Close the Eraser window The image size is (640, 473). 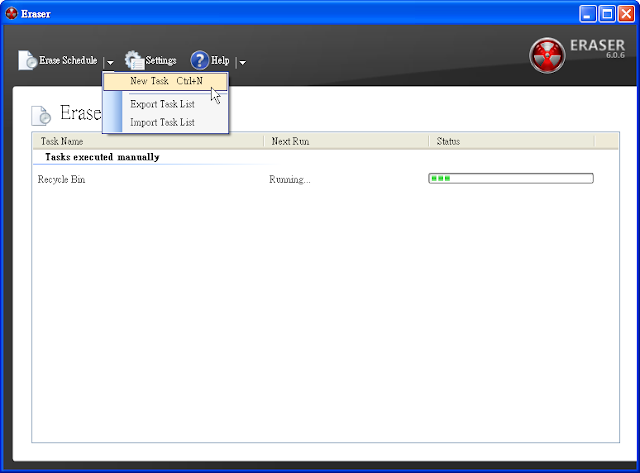click(626, 14)
